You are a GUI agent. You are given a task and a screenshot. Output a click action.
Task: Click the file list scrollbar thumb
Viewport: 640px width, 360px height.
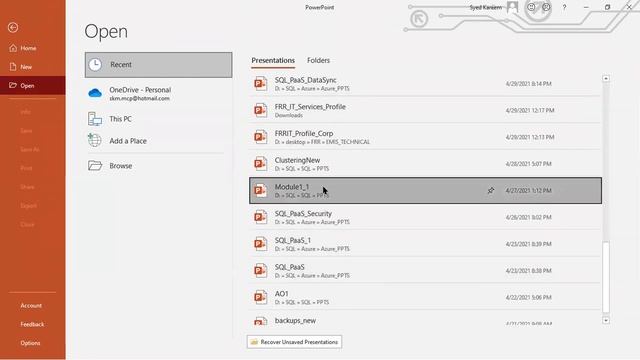pos(606,277)
